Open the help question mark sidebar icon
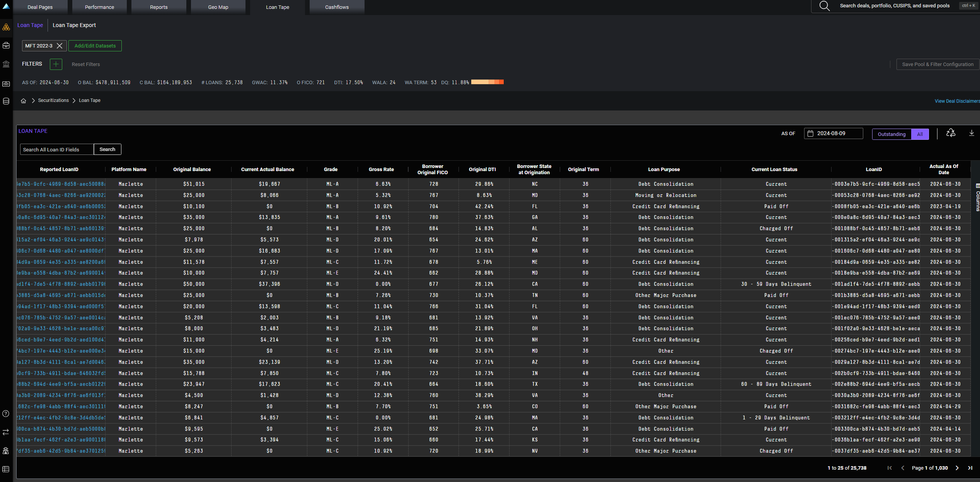 pyautogui.click(x=6, y=414)
